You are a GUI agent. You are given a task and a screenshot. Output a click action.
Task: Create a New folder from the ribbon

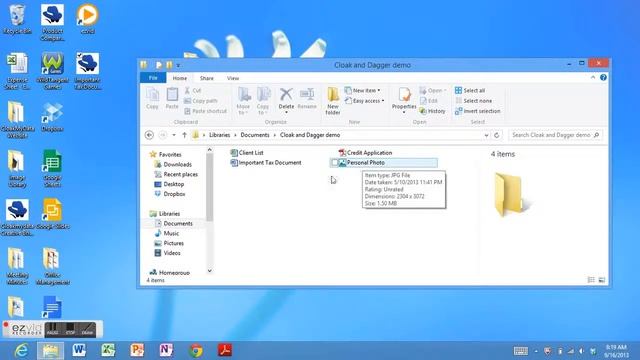click(333, 101)
